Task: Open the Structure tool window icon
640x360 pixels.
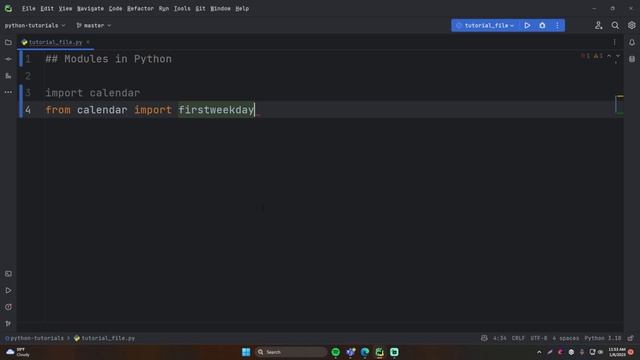Action: tap(8, 76)
